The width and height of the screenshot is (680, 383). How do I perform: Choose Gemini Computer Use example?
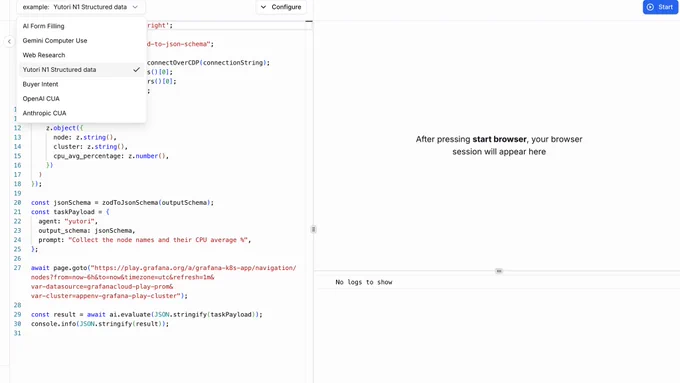coord(55,40)
